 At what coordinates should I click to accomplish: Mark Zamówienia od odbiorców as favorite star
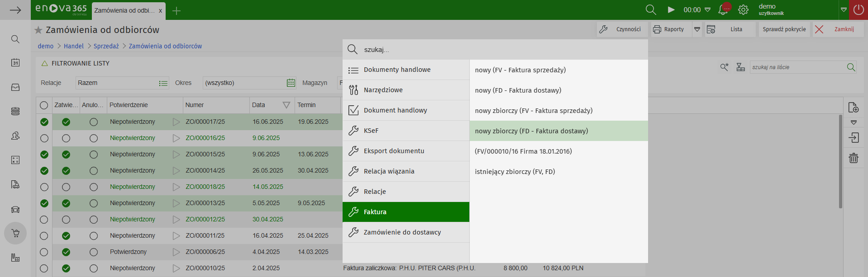[38, 30]
